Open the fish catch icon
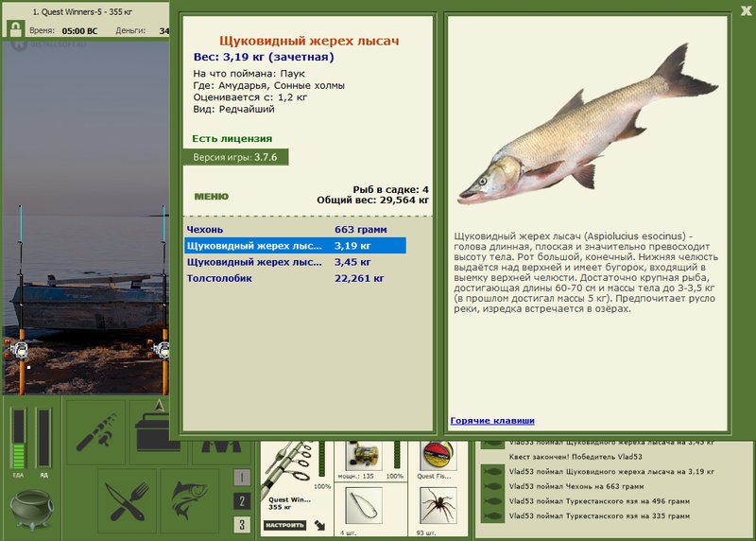The height and width of the screenshot is (541, 756). (x=190, y=500)
